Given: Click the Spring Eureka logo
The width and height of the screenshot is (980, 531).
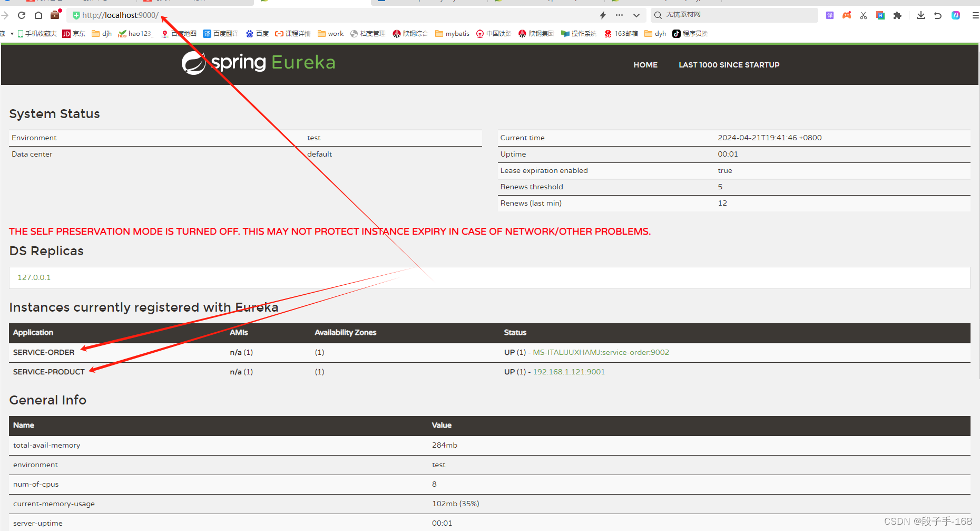Looking at the screenshot, I should (258, 63).
